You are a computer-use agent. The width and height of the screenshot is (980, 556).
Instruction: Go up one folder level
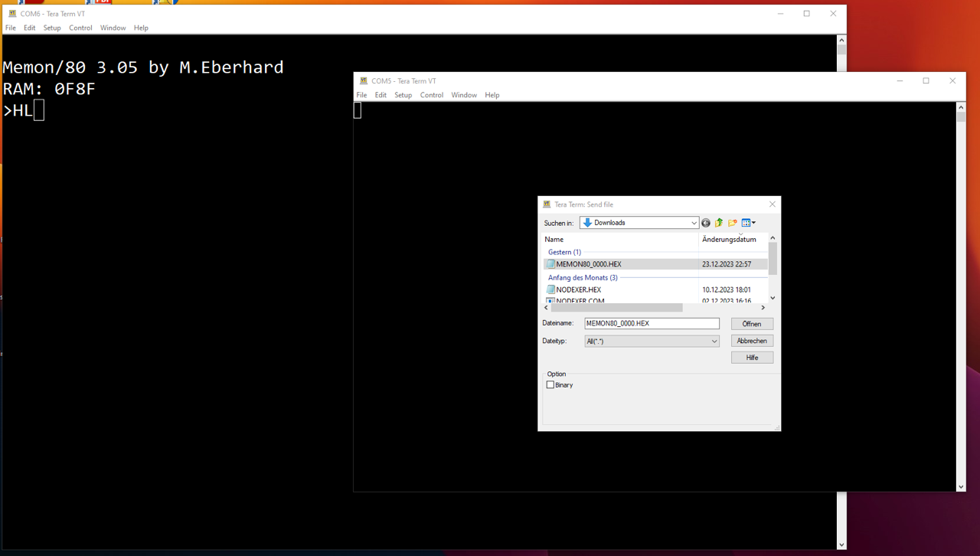pyautogui.click(x=719, y=223)
